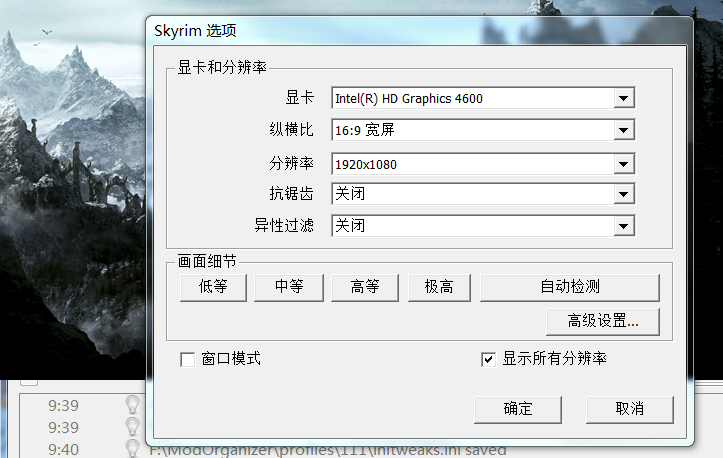Open the 分辨率 1920x1080 dropdown
This screenshot has height=458, width=723.
(x=483, y=164)
